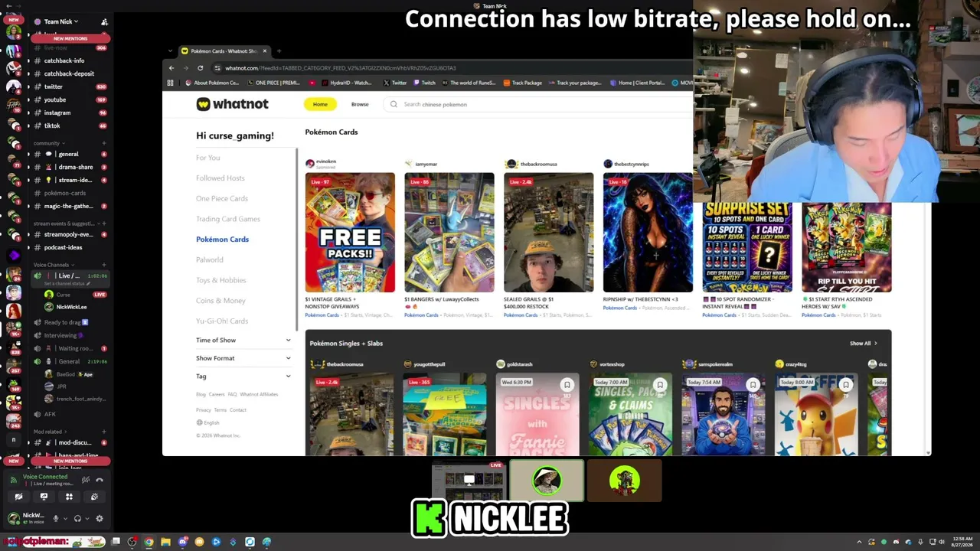Open English language selector in footer
The width and height of the screenshot is (980, 551).
tap(208, 423)
